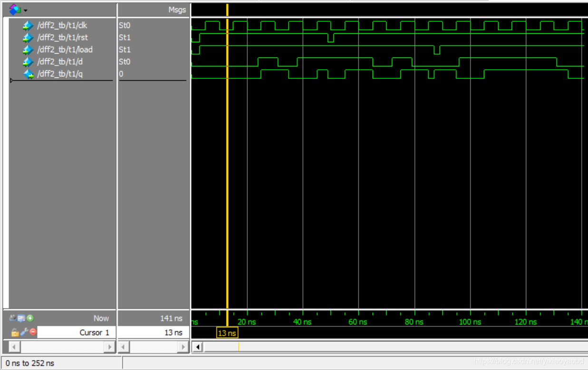Click the Now label
Screen dimensions: 588x370
point(101,318)
